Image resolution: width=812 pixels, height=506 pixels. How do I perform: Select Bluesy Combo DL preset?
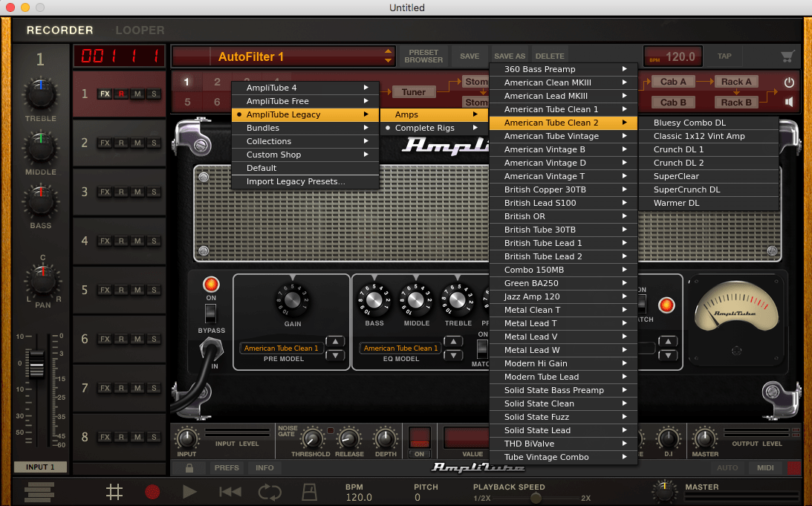coord(709,123)
